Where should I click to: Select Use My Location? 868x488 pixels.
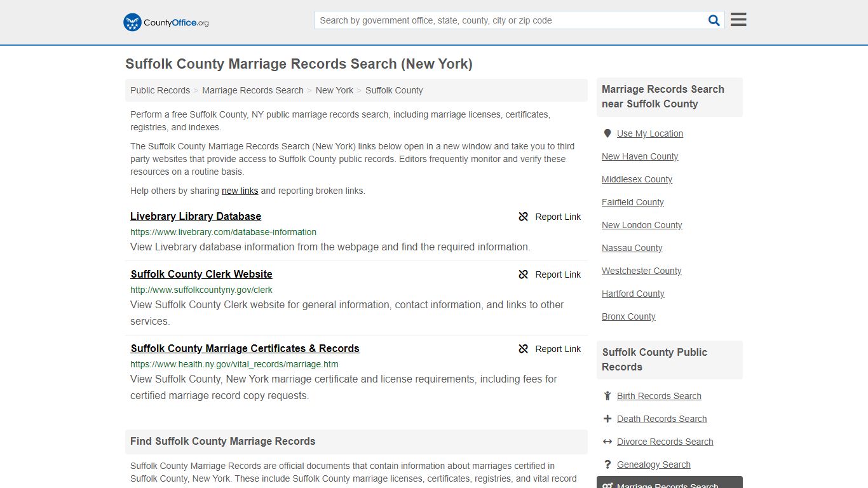click(x=650, y=133)
